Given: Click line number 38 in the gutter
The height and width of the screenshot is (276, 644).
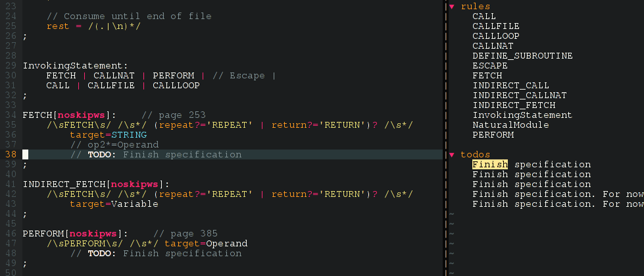Looking at the screenshot, I should [11, 155].
